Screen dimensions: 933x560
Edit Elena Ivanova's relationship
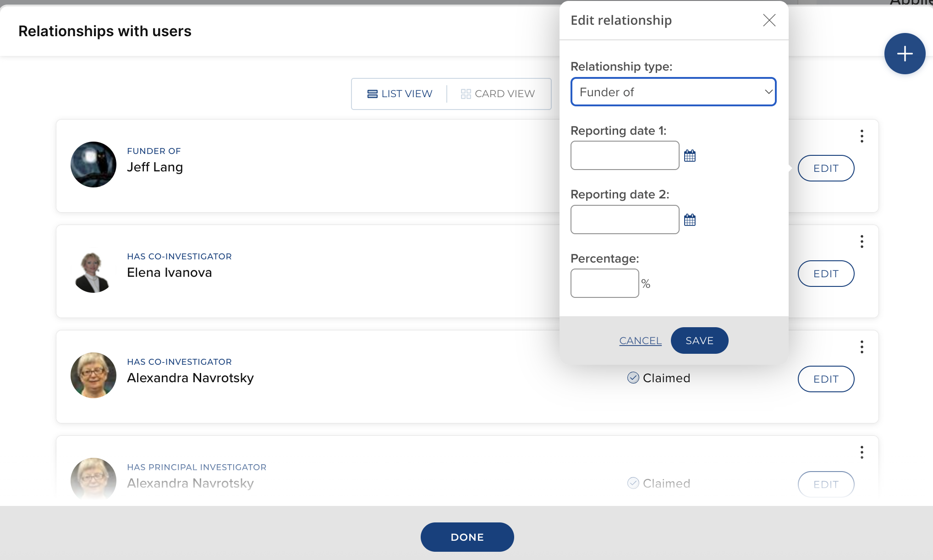coord(825,274)
